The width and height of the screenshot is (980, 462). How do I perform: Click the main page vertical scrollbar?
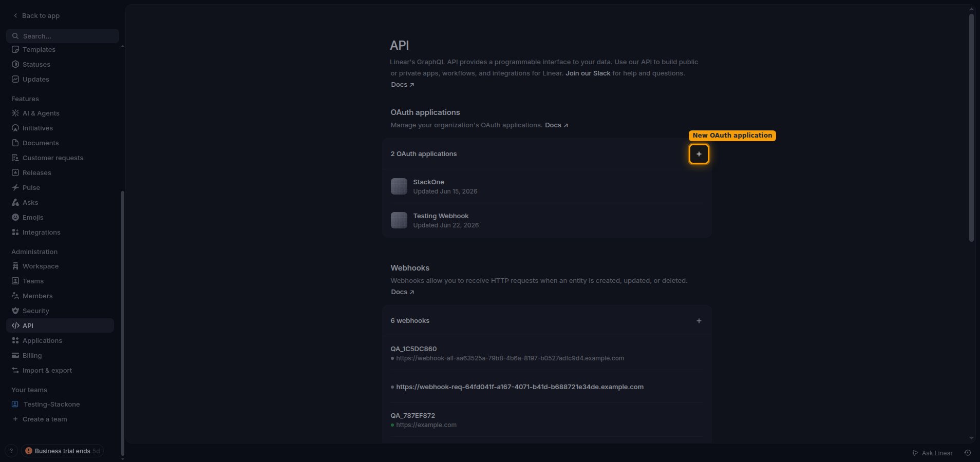click(x=971, y=128)
